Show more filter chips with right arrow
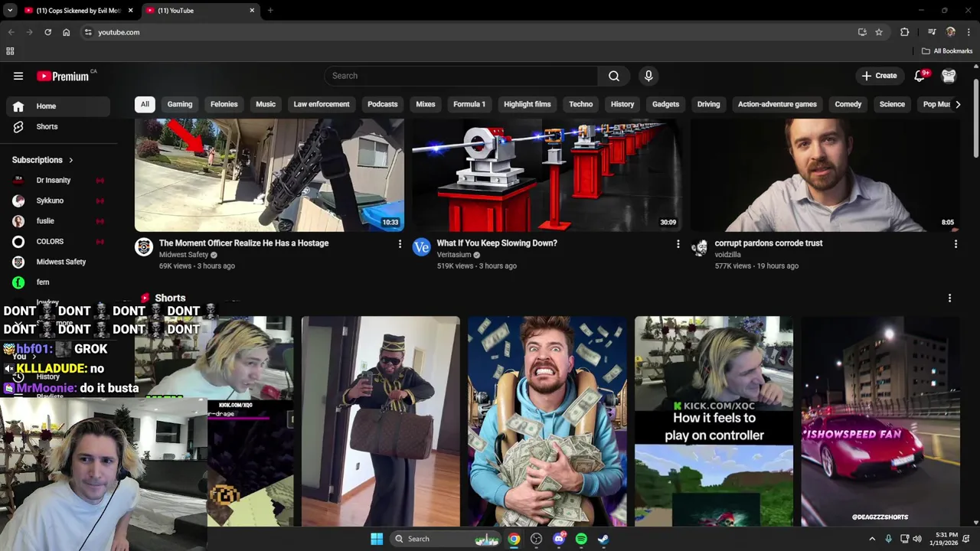980x551 pixels. tap(957, 104)
